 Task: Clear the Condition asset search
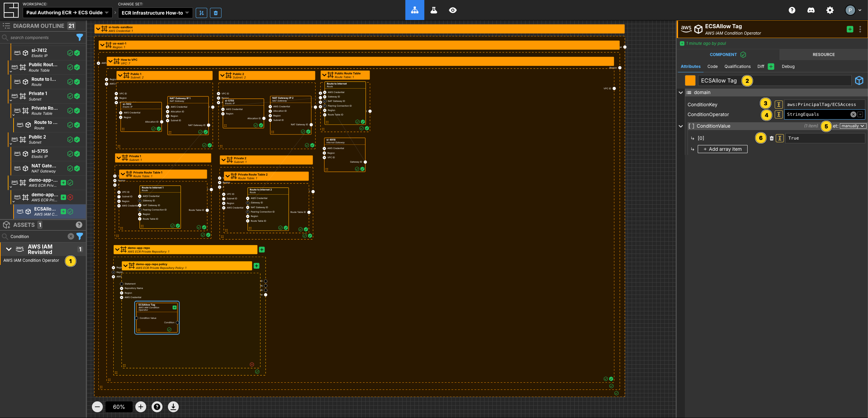coord(71,236)
